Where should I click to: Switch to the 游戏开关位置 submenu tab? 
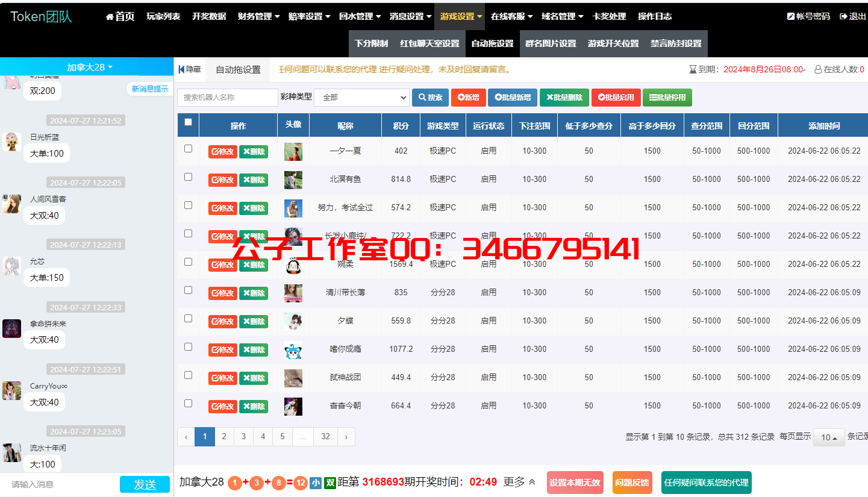tap(613, 43)
